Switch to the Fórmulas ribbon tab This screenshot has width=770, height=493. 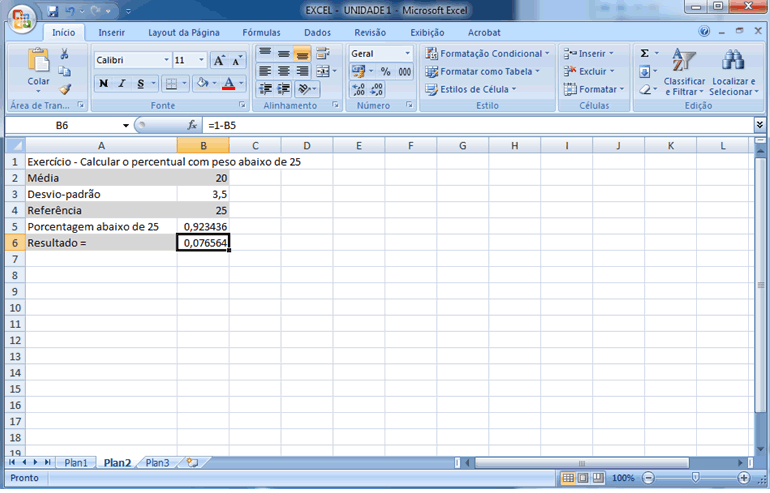(261, 33)
